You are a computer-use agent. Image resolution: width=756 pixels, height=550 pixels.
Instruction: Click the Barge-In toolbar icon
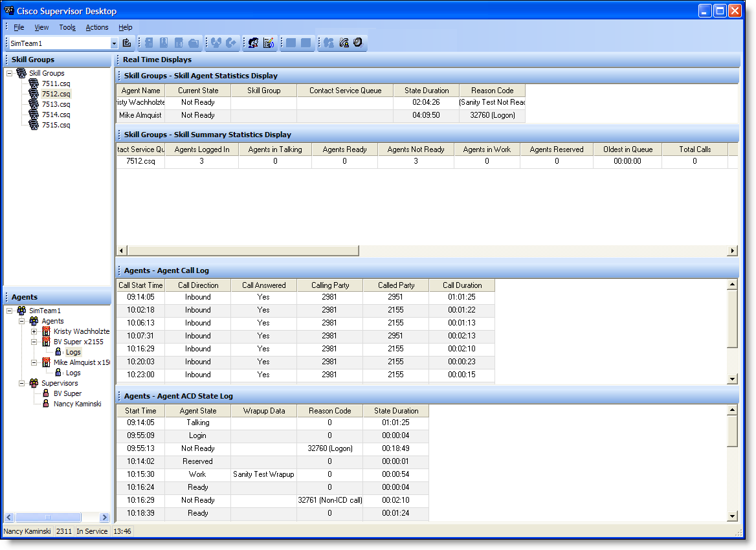click(216, 43)
